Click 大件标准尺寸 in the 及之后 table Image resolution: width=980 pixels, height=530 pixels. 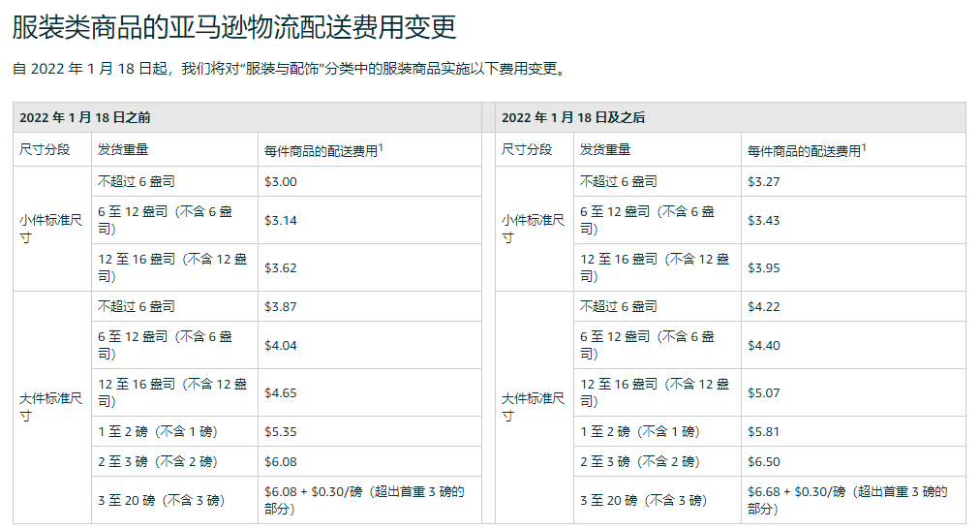pyautogui.click(x=534, y=407)
